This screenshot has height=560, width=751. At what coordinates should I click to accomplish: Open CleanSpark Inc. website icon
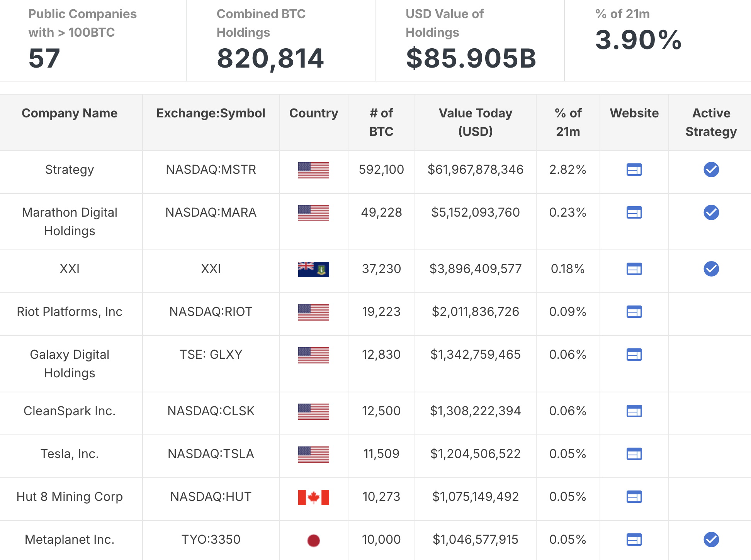pyautogui.click(x=634, y=411)
